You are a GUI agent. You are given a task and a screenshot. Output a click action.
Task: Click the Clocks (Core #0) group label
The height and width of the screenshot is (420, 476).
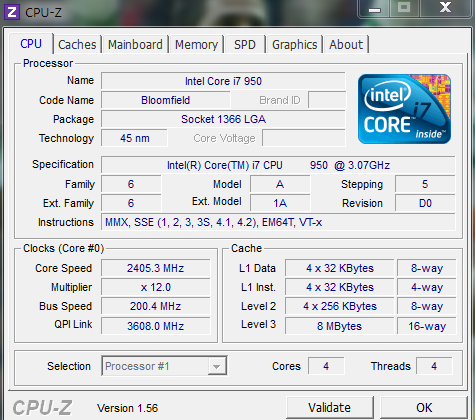tap(63, 248)
